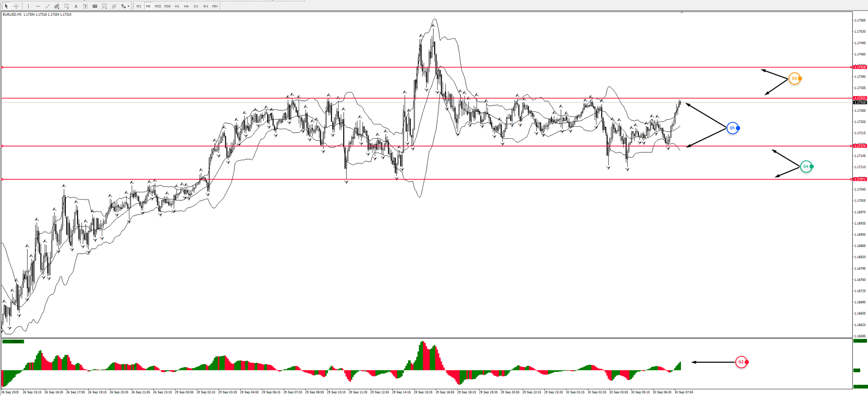Set chart to D1 daily timeframe
The height and width of the screenshot is (396, 868).
pos(196,6)
